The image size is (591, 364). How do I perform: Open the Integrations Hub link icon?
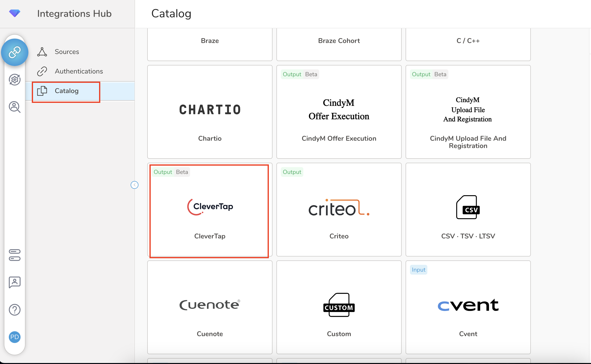click(x=15, y=52)
